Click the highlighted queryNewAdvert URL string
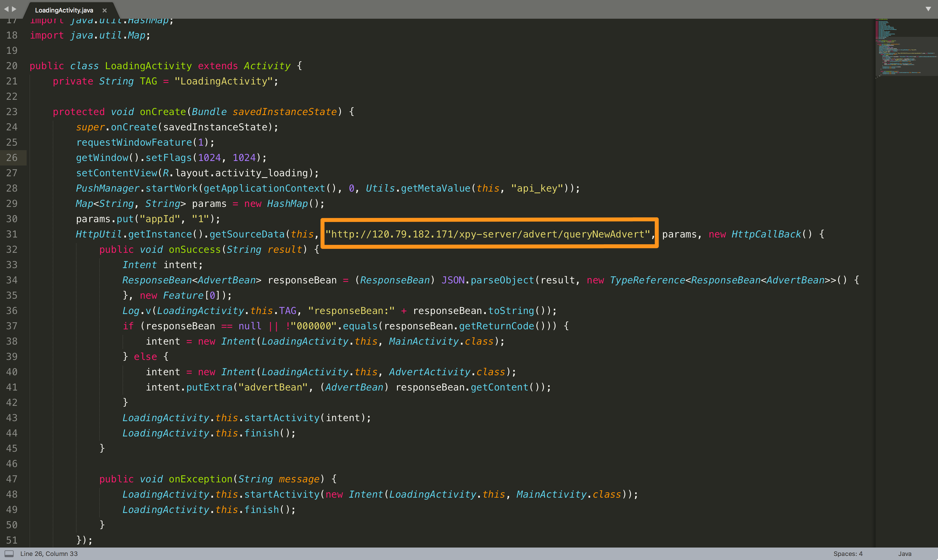The height and width of the screenshot is (560, 938). pyautogui.click(x=488, y=234)
